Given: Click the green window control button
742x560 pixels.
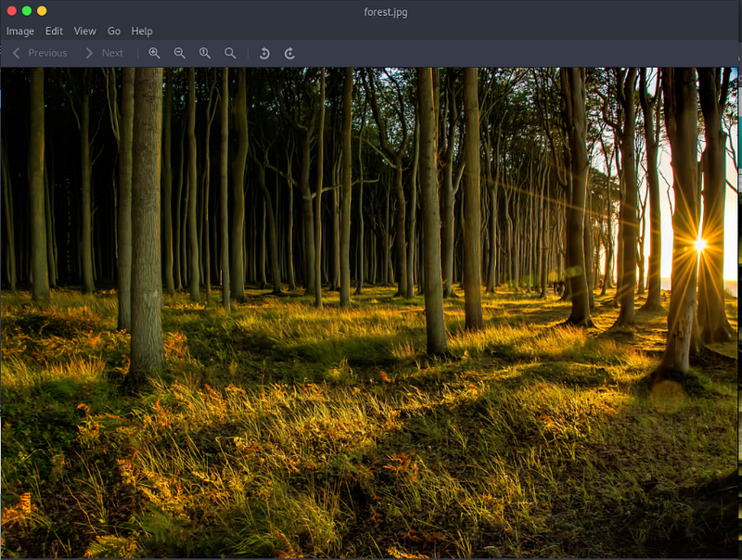Looking at the screenshot, I should coord(26,11).
